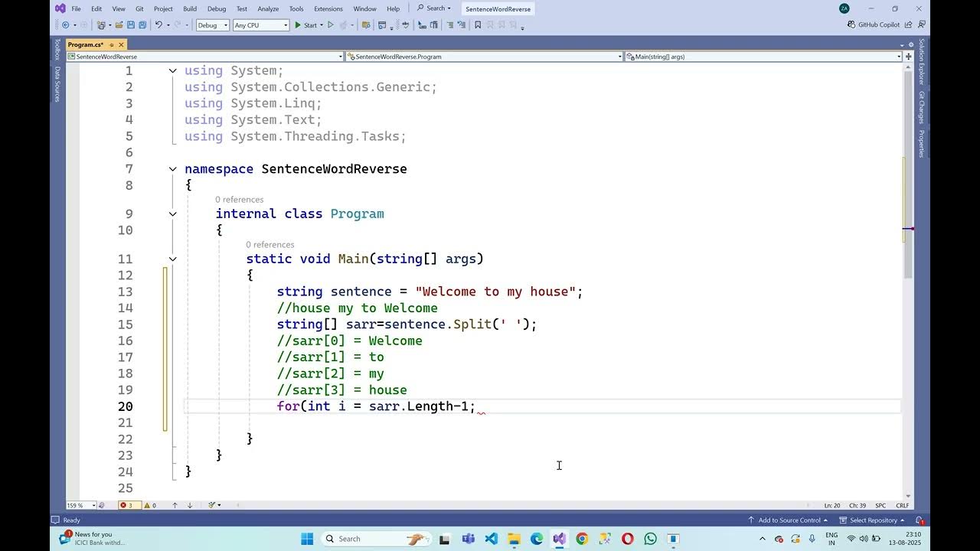This screenshot has width=980, height=551.
Task: Place cursor at end of line 20 code
Action: (476, 406)
